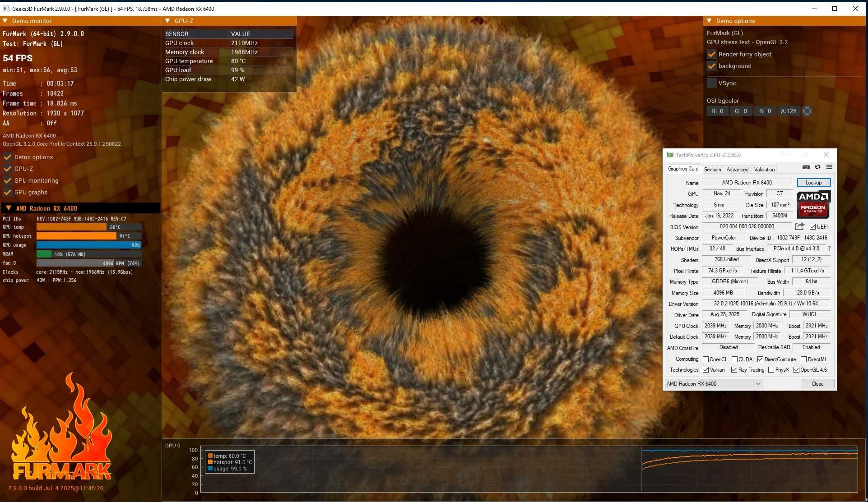Click the GPU hotspot 91°C bar
The height and width of the screenshot is (502, 868).
89,236
